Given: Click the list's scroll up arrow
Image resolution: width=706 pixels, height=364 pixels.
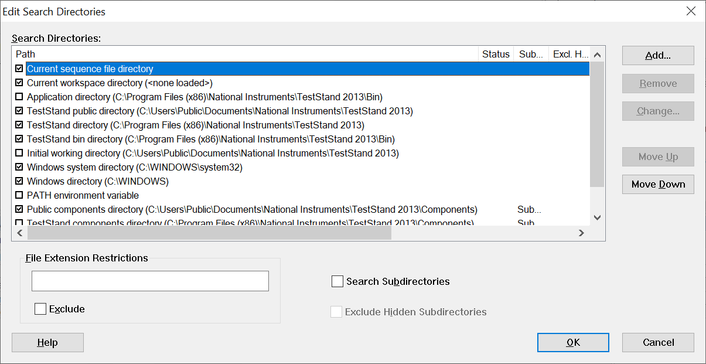Looking at the screenshot, I should tap(597, 55).
